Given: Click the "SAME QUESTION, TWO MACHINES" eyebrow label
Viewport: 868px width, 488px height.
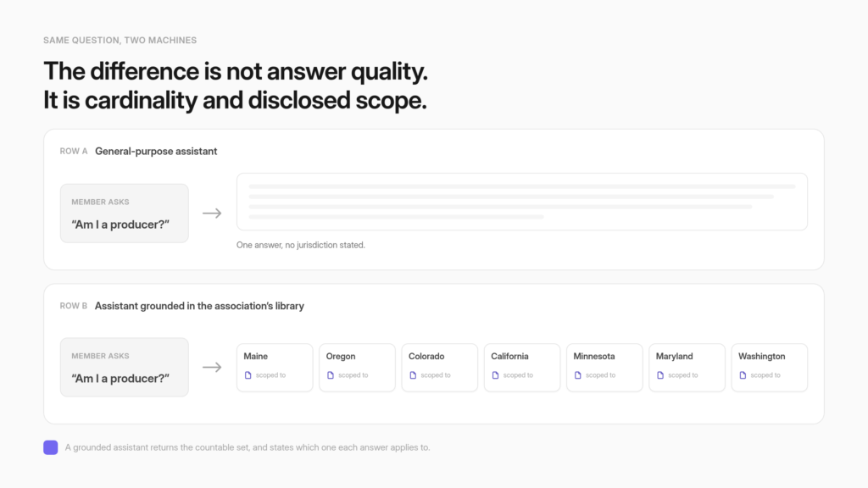Looking at the screenshot, I should tap(120, 40).
